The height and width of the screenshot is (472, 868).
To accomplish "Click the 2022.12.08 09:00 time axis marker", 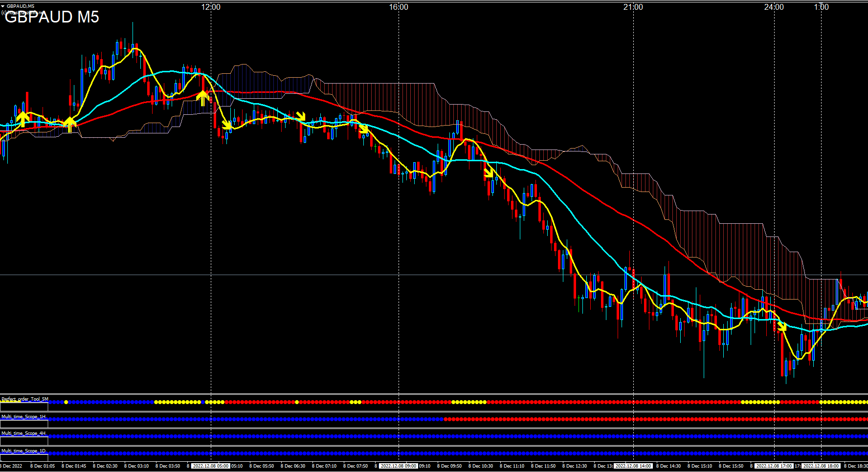I will point(399,466).
